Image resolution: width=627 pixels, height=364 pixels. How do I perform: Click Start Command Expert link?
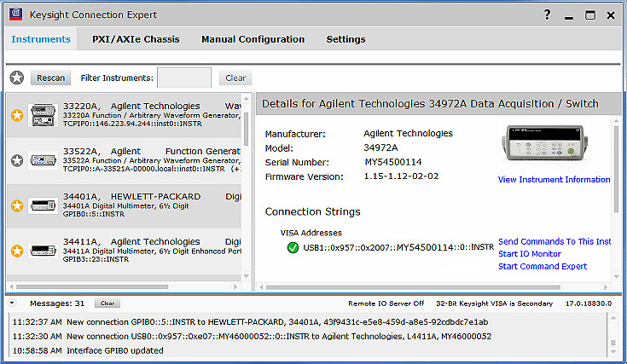point(543,267)
